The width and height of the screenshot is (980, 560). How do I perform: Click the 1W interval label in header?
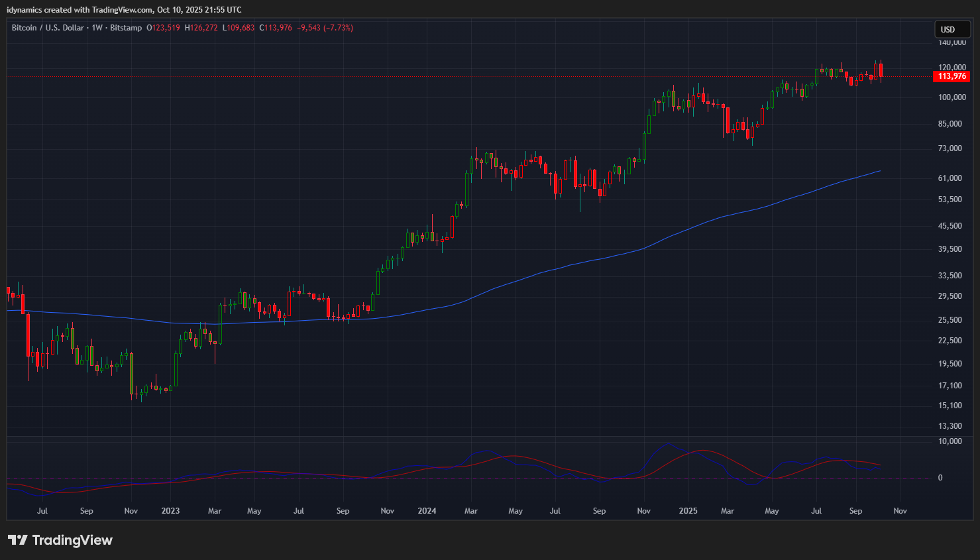click(97, 28)
